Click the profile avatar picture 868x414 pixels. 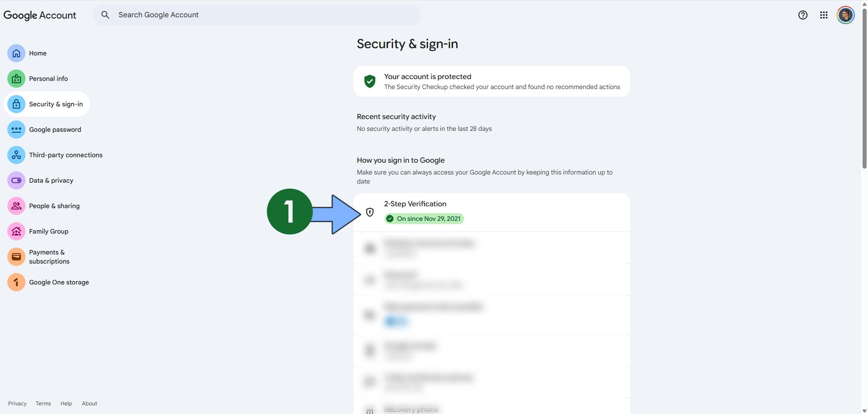tap(845, 15)
